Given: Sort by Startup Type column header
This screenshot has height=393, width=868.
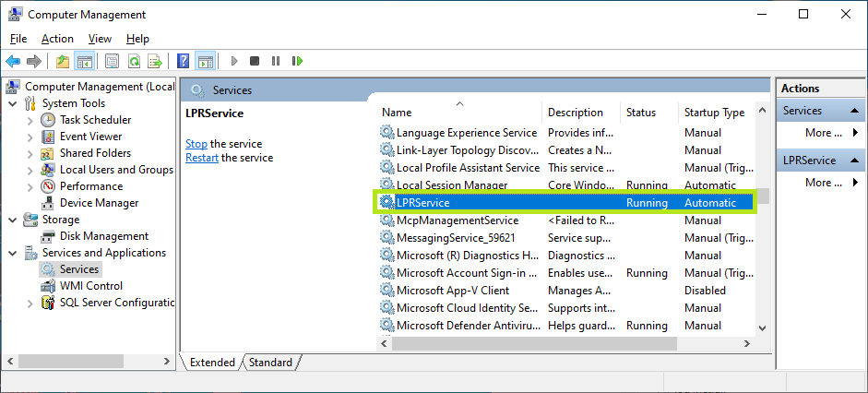Looking at the screenshot, I should 717,113.
